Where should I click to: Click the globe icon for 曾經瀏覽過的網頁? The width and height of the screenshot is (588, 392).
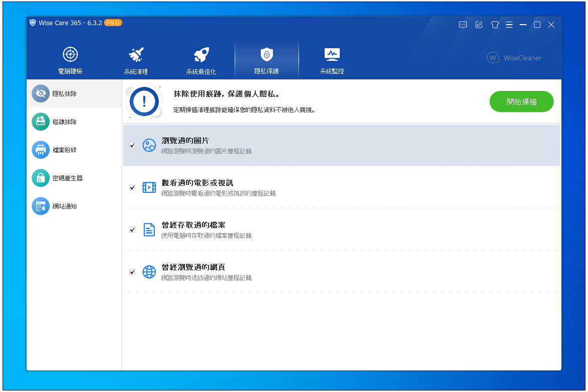(149, 272)
